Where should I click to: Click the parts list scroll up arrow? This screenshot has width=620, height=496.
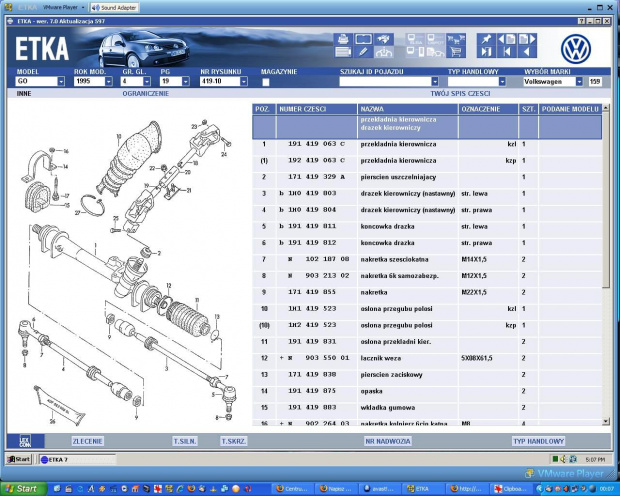606,108
